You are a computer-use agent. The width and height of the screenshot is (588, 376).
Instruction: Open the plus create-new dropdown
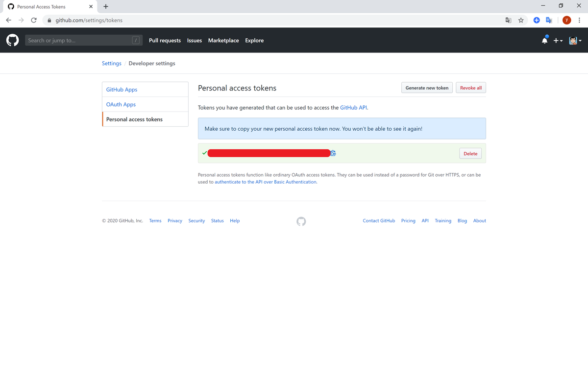(x=558, y=41)
